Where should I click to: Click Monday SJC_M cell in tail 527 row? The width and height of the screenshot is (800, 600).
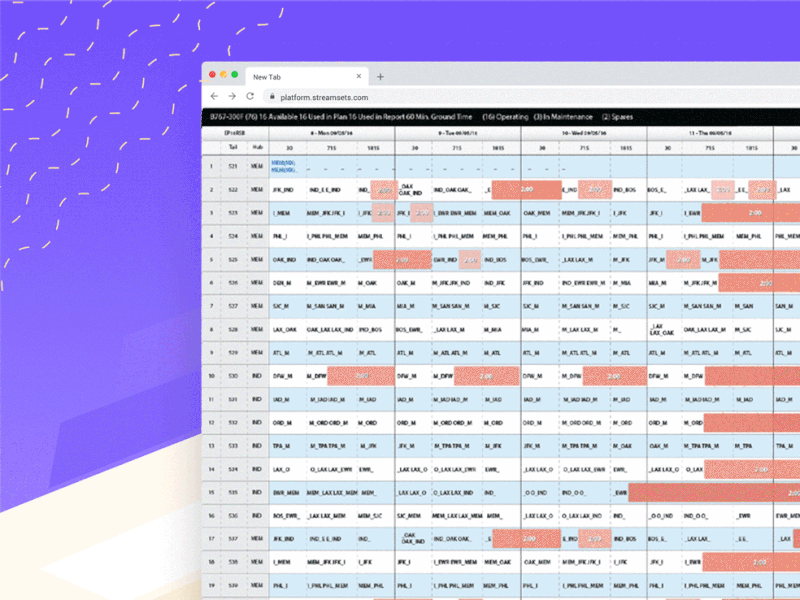pos(281,306)
